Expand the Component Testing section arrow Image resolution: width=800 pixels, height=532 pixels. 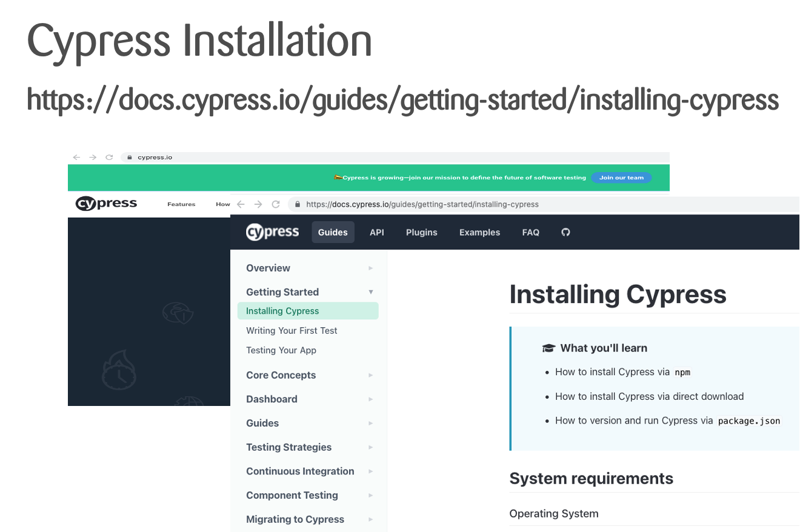point(371,495)
